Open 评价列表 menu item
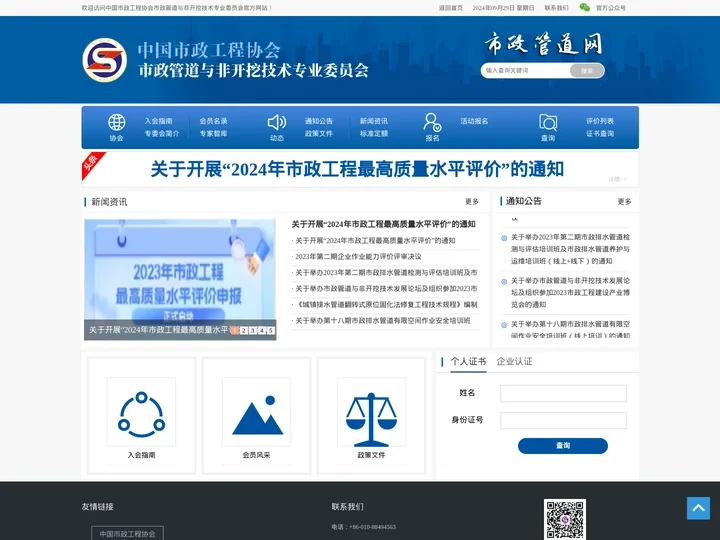The height and width of the screenshot is (540, 720). 600,121
